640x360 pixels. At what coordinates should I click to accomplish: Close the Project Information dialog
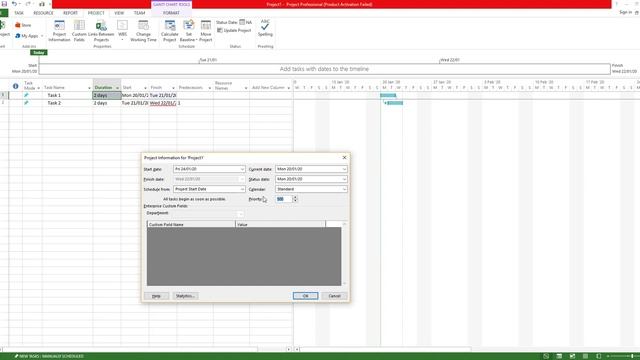(344, 158)
